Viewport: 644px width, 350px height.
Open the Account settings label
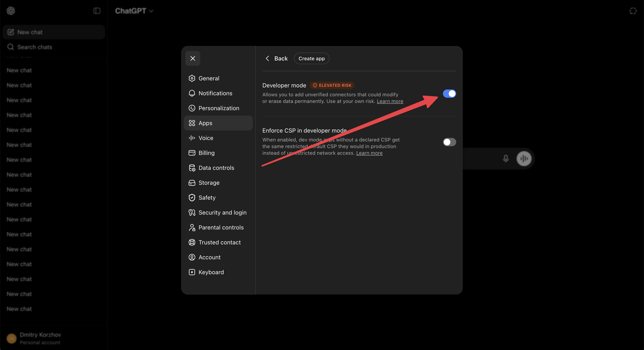(210, 257)
